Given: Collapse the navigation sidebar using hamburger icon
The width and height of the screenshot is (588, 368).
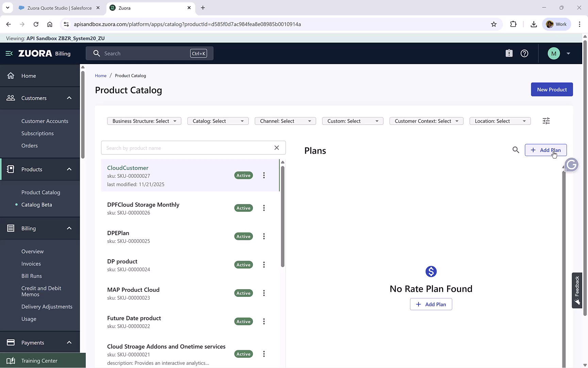Looking at the screenshot, I should point(9,53).
